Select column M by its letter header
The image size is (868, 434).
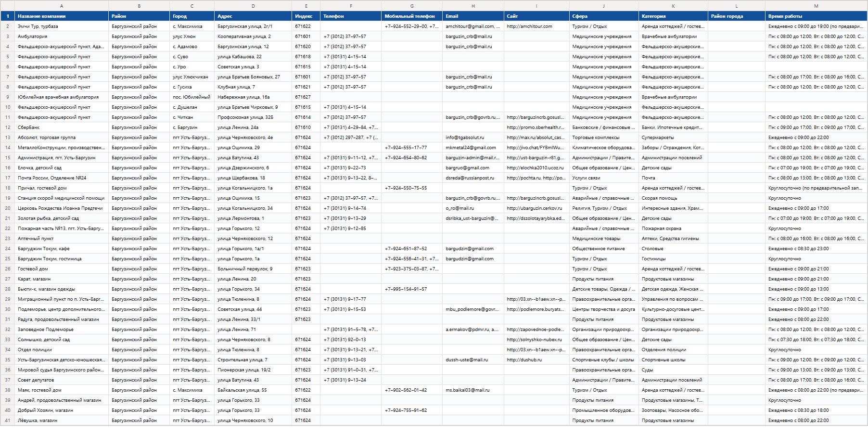coord(816,6)
